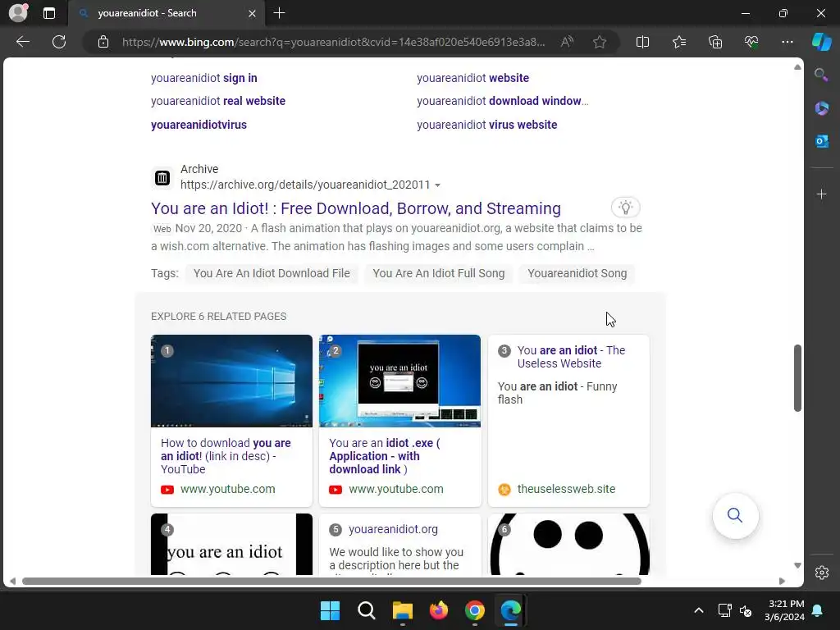The width and height of the screenshot is (840, 630).
Task: Click related search 'youareanidiot website'
Action: (x=473, y=78)
